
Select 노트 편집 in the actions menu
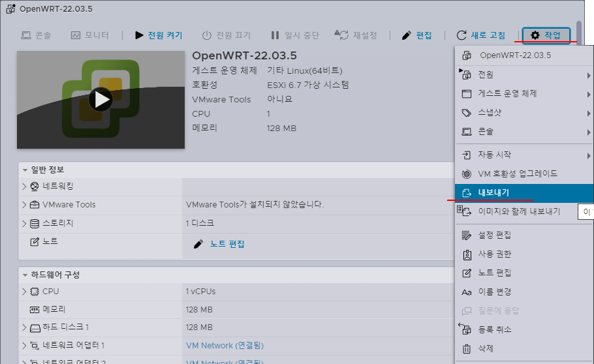(x=524, y=273)
